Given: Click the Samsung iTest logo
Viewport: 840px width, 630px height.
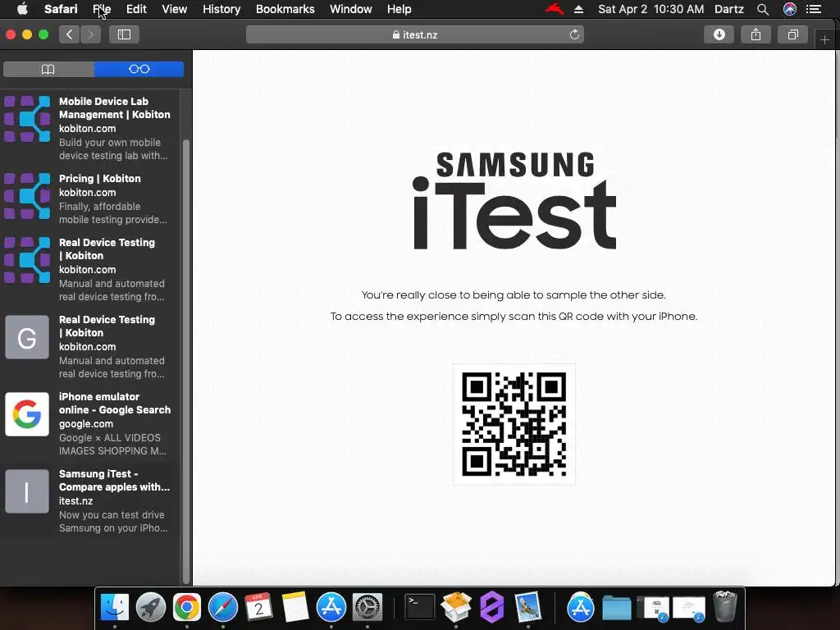Looking at the screenshot, I should pyautogui.click(x=514, y=201).
